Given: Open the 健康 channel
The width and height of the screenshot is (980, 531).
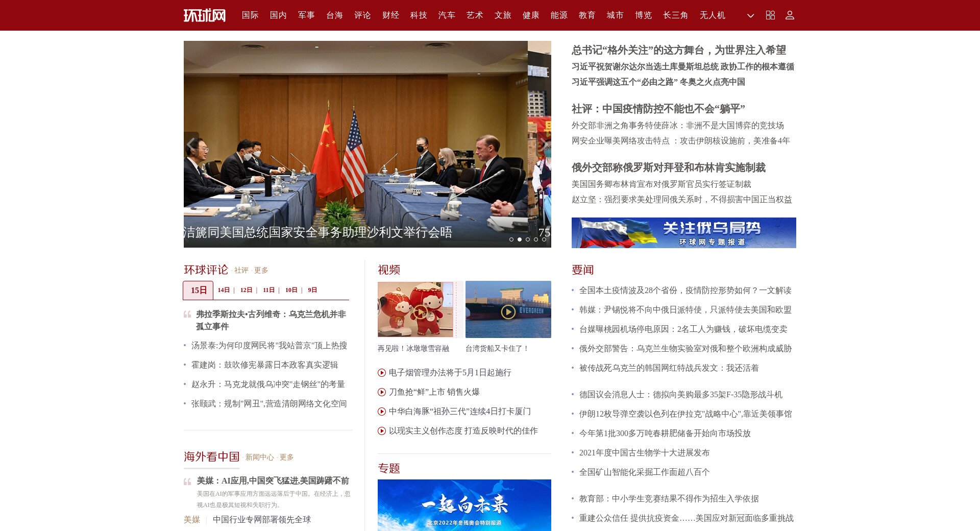Looking at the screenshot, I should pos(531,15).
